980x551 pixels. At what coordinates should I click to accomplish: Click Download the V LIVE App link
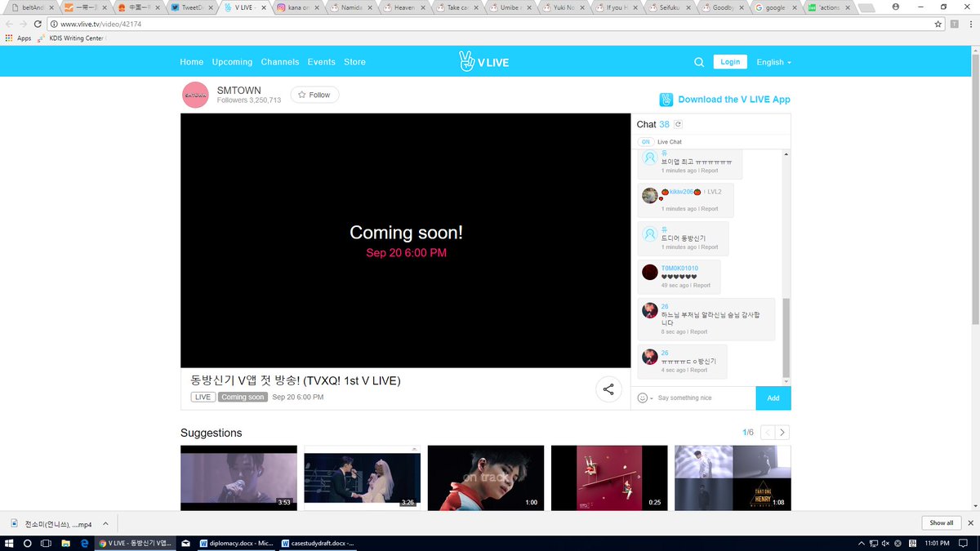pyautogui.click(x=734, y=100)
